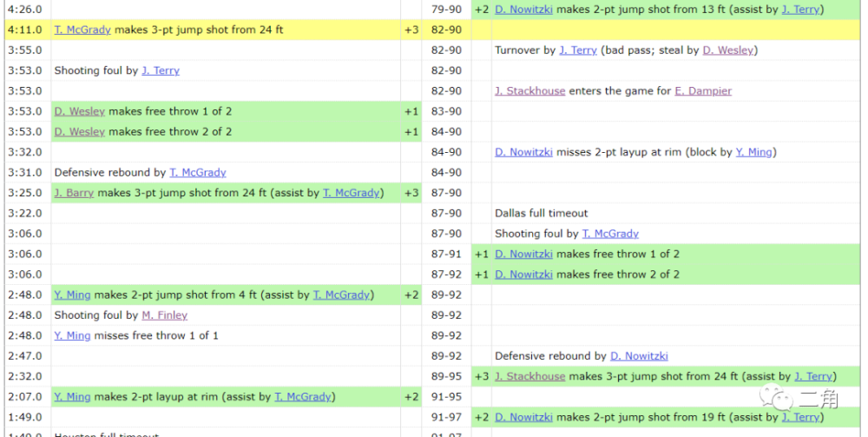
Task: Open T. McGrady link in 3:31.0 defensive rebound row
Action: pos(198,173)
